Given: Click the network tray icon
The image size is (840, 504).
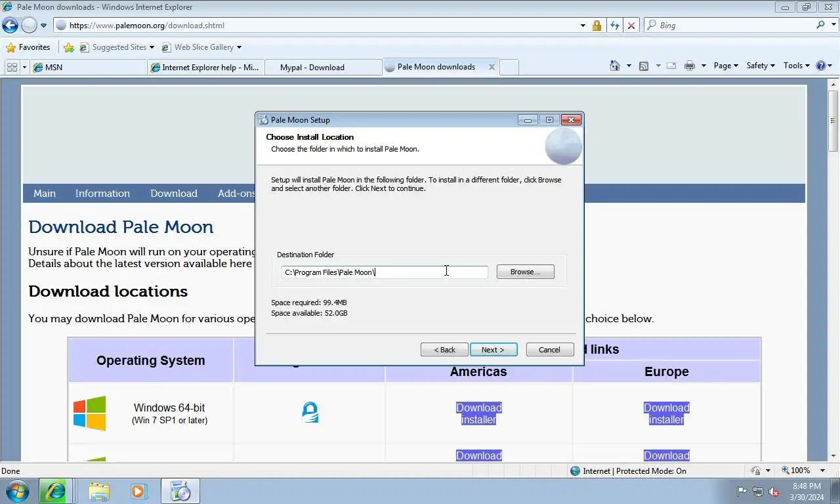Looking at the screenshot, I should coord(758,492).
